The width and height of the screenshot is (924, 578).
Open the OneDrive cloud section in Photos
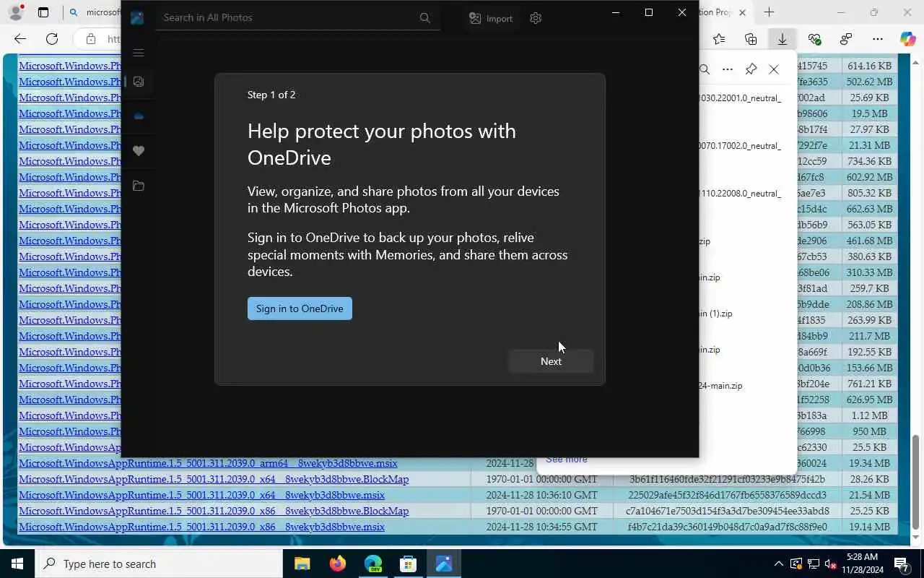[139, 116]
